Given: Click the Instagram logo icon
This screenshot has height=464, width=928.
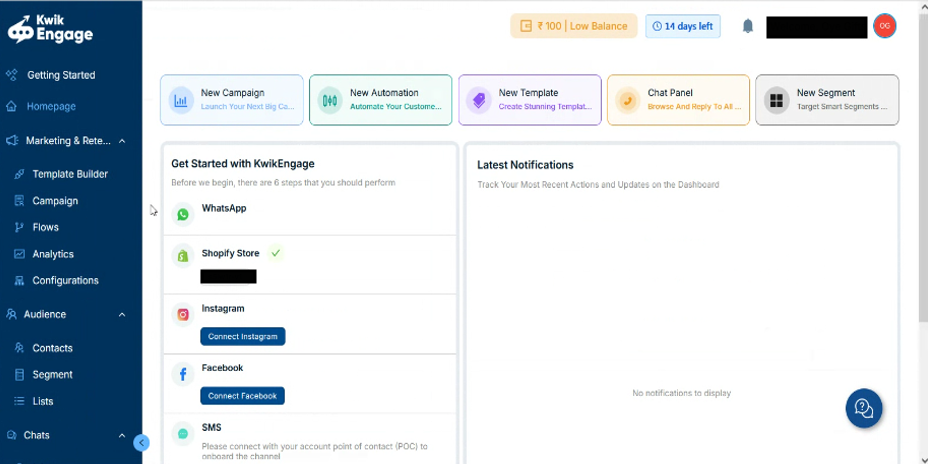Looking at the screenshot, I should [x=183, y=315].
